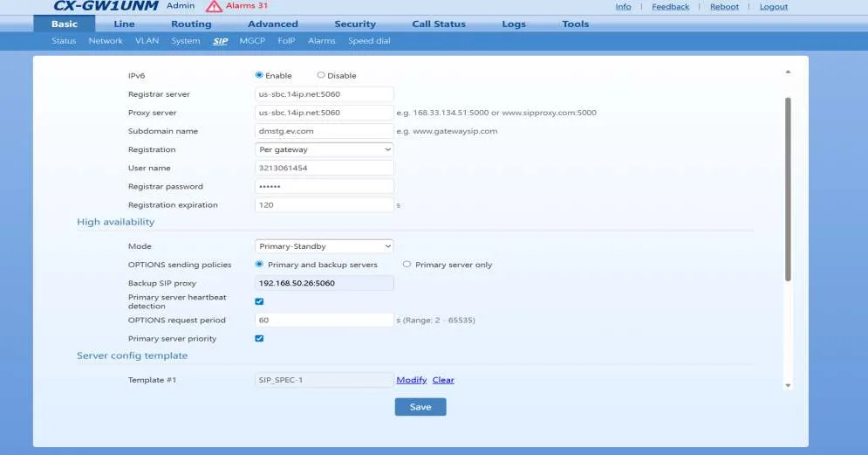Open the Mode Primary-Standby dropdown
Image resolution: width=868 pixels, height=455 pixels.
pyautogui.click(x=325, y=246)
